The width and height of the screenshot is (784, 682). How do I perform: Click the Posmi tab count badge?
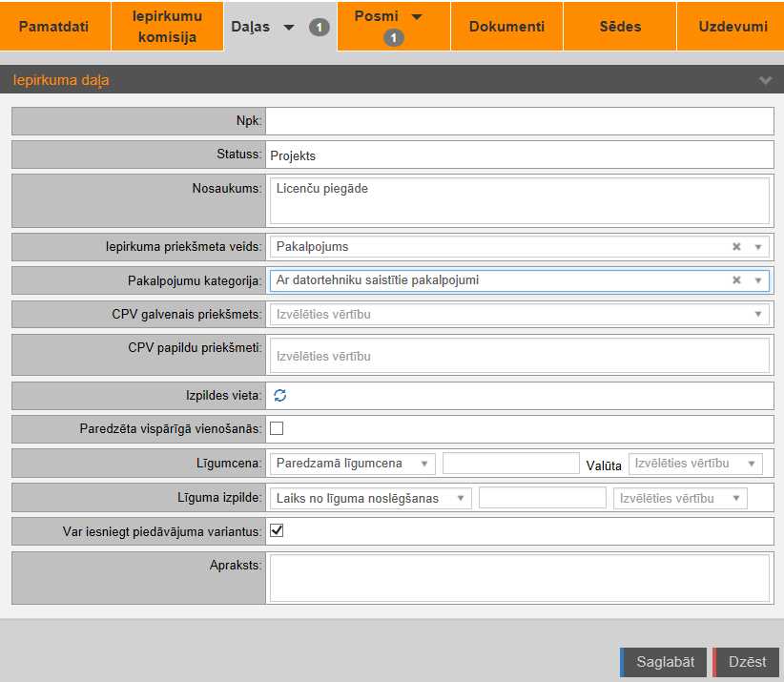click(x=394, y=38)
